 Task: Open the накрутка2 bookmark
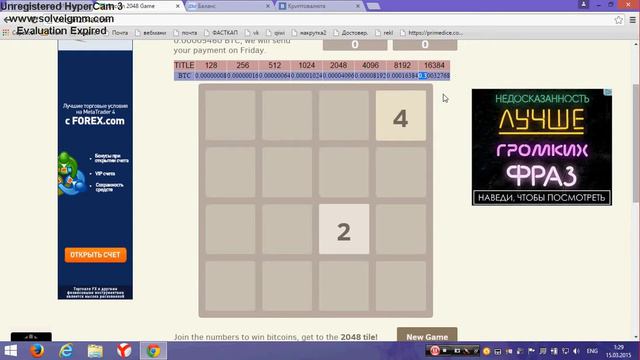click(x=309, y=33)
